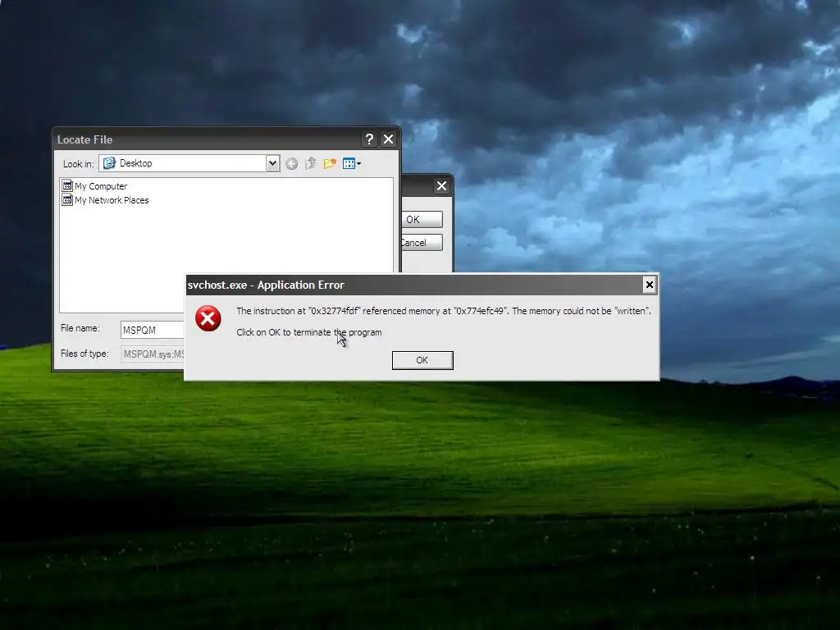Select My Network Places in file list
This screenshot has width=840, height=630.
tap(106, 200)
